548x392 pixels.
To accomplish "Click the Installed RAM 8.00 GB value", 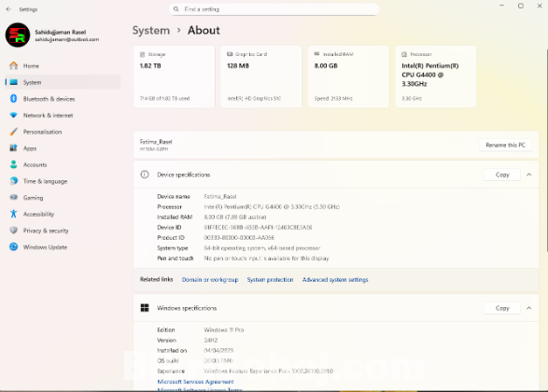I will coord(326,65).
